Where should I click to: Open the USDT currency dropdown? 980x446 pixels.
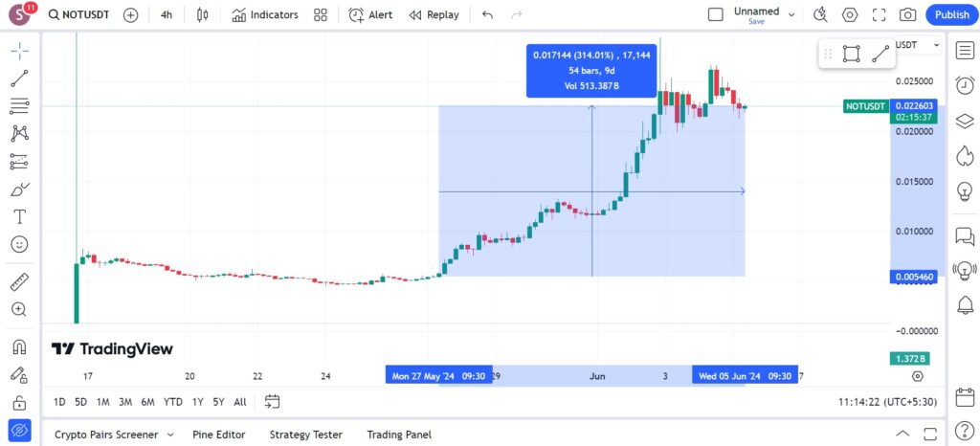pos(918,45)
